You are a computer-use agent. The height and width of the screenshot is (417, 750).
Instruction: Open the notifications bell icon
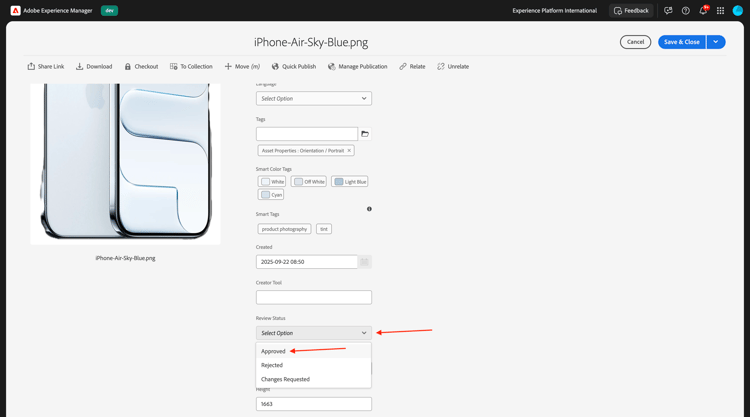point(703,11)
